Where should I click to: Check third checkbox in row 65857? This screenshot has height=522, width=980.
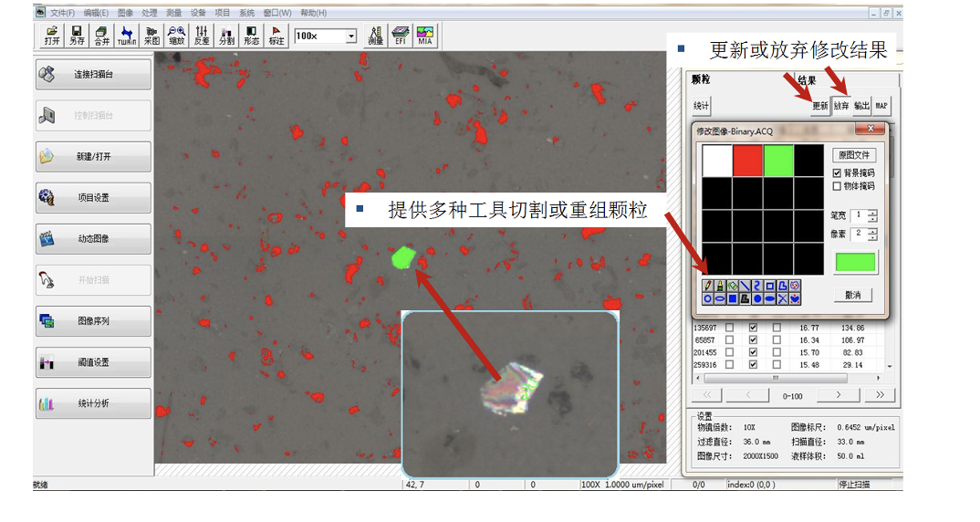(x=777, y=340)
